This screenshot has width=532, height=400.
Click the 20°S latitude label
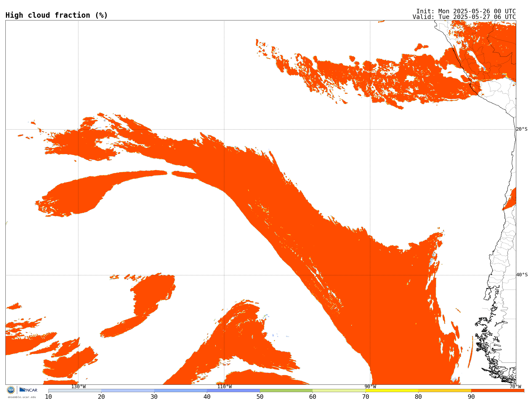coord(522,129)
